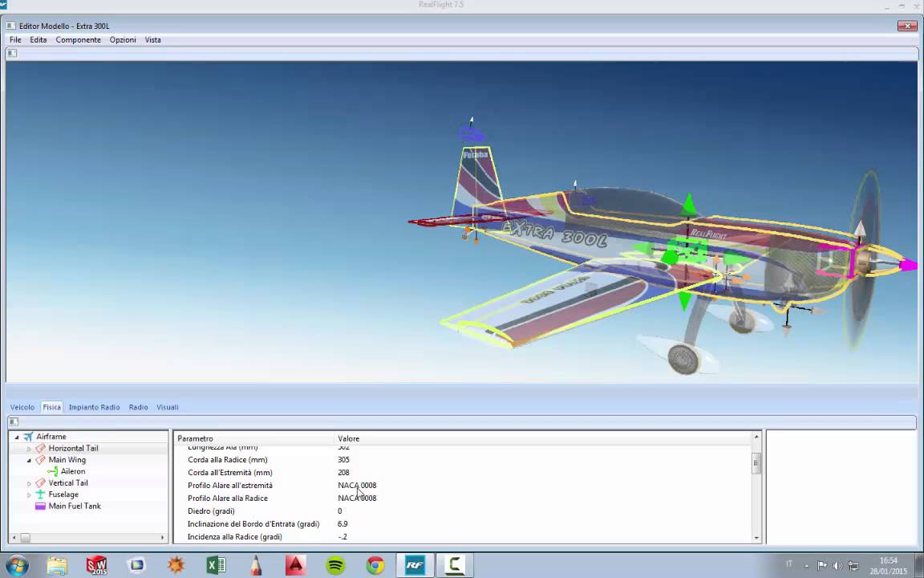924x578 pixels.
Task: Click the Incidenza alla Radice value -.2
Action: [x=342, y=537]
